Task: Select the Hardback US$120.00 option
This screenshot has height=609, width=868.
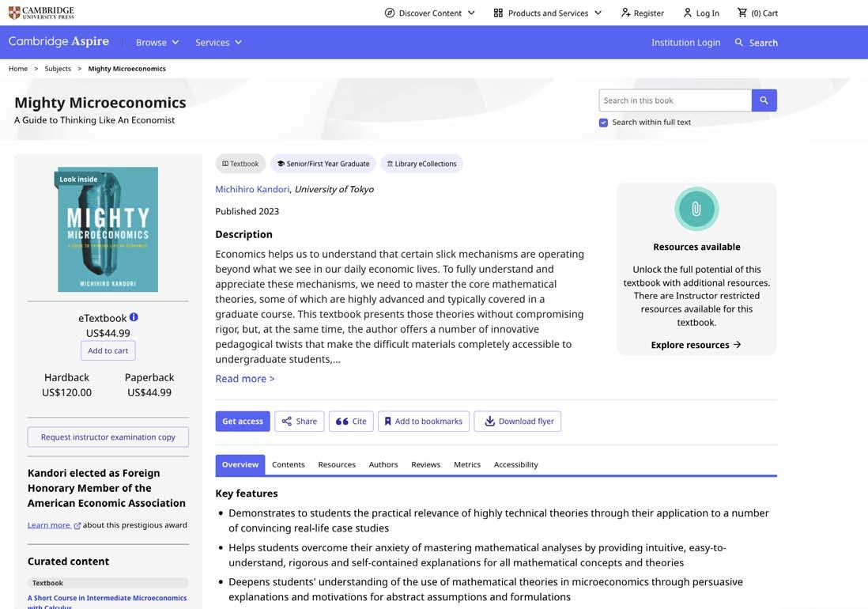Action: (67, 384)
